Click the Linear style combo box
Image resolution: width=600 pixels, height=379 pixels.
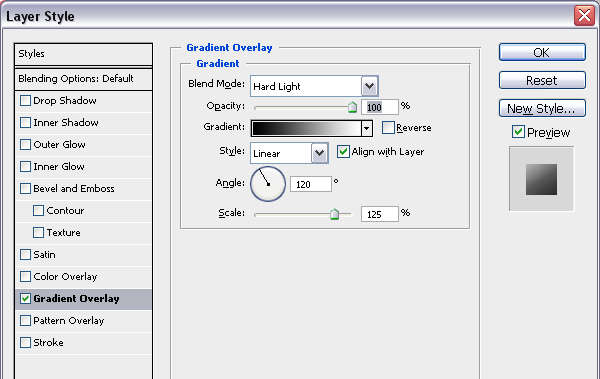coord(289,154)
